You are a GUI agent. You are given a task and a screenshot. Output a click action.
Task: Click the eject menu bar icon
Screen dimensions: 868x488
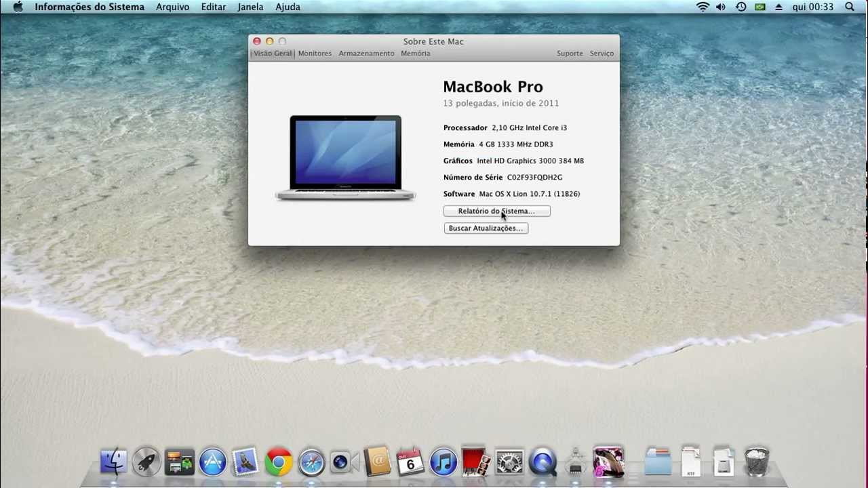point(778,7)
